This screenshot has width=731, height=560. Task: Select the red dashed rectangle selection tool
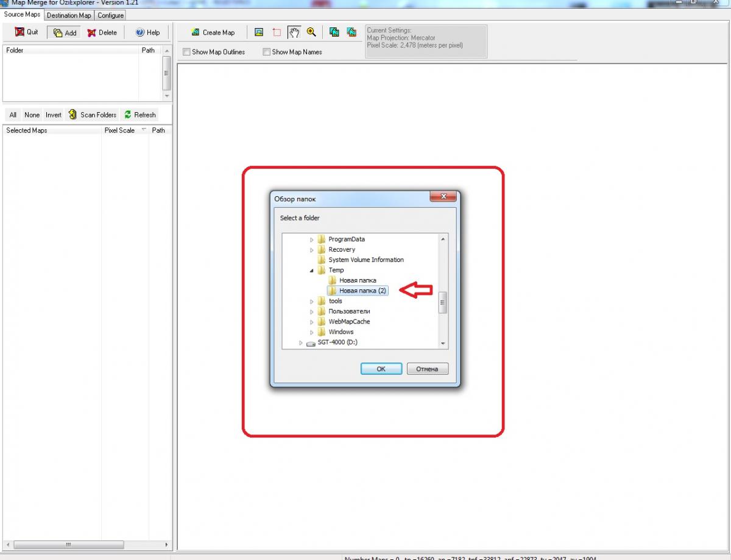pos(276,32)
